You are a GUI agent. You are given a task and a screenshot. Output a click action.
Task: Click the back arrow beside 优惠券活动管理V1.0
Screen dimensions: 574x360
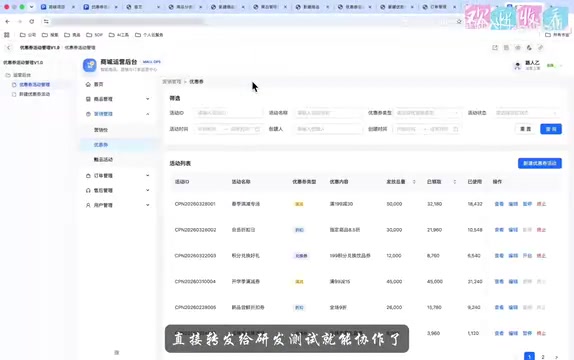point(9,48)
